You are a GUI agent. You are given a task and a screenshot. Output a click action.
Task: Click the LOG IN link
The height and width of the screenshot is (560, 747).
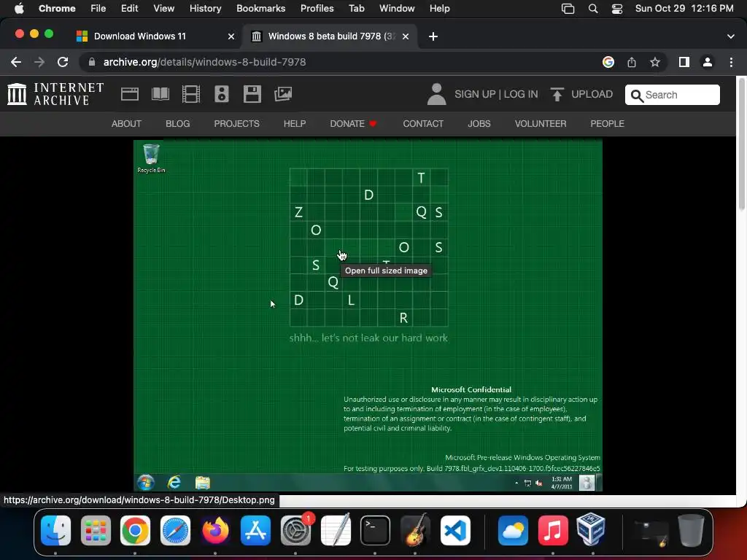point(521,94)
